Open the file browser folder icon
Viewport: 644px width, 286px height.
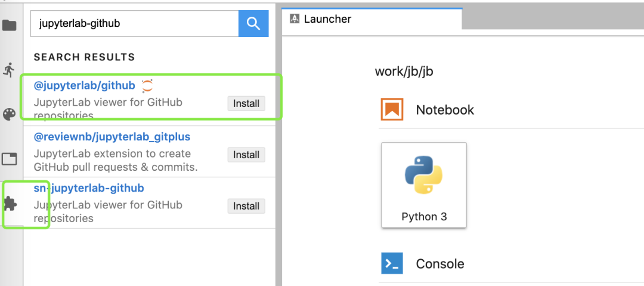(9, 26)
